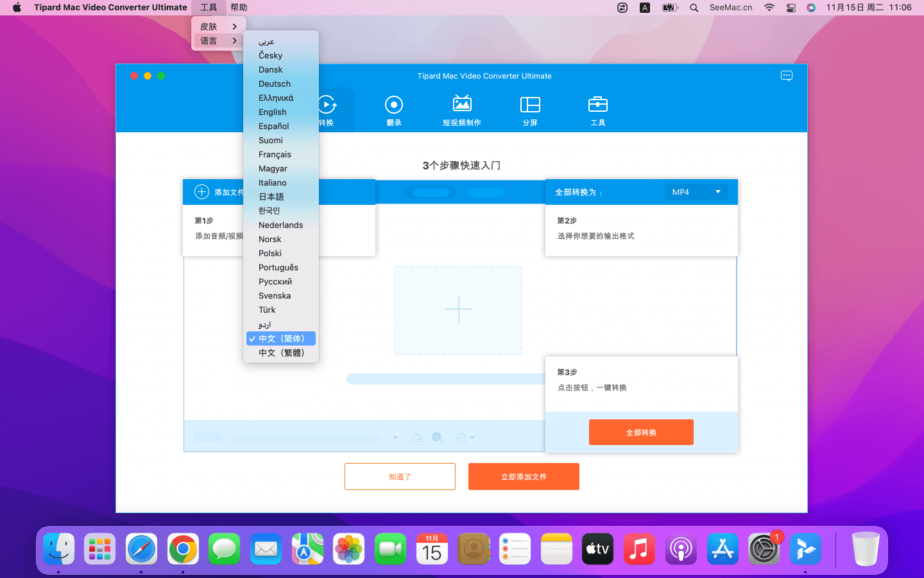
Task: Click the 立即添加文件 button
Action: click(524, 477)
